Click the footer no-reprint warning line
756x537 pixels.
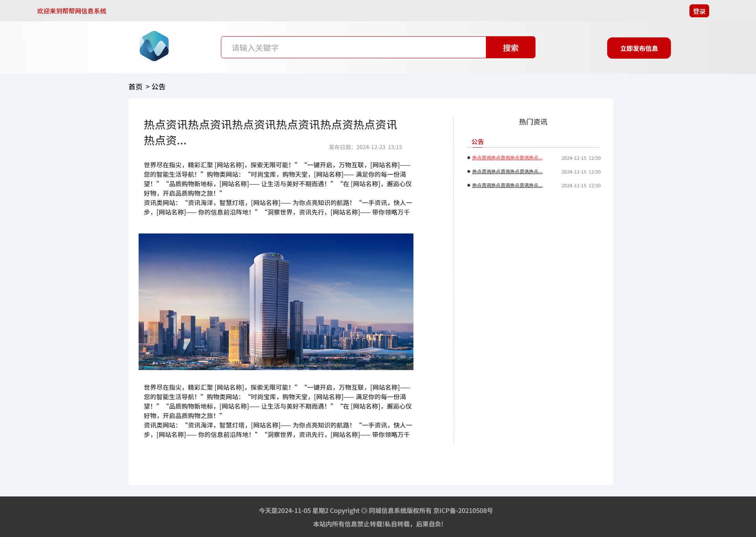coord(378,524)
